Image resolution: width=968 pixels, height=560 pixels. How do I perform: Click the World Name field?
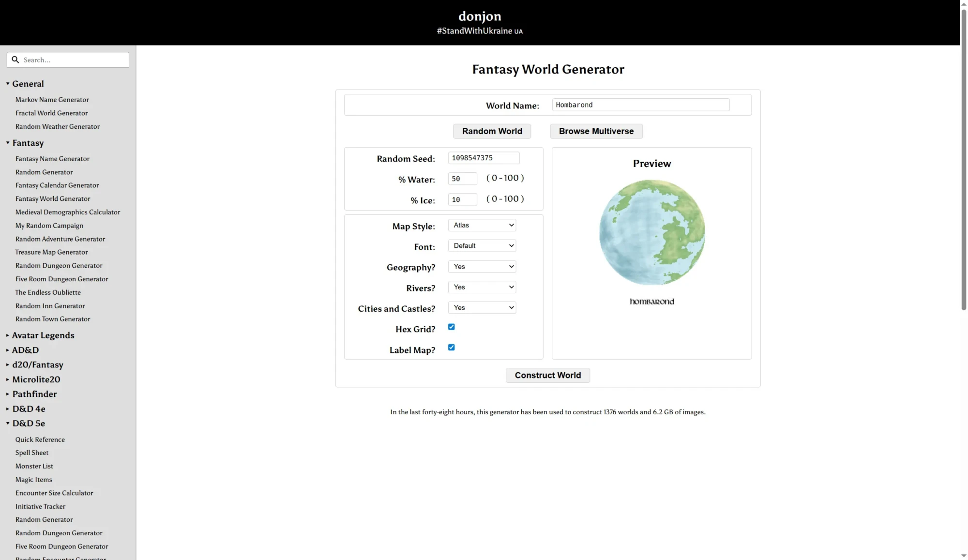click(640, 105)
